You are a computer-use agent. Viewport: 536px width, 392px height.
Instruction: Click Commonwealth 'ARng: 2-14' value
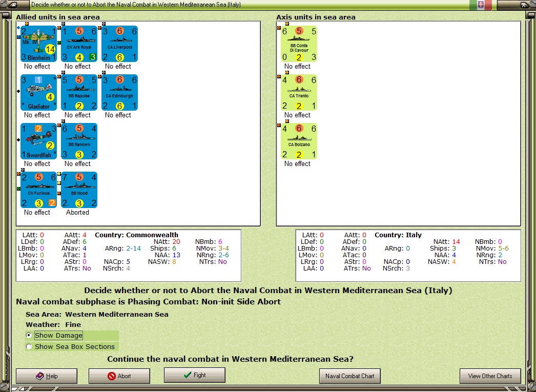point(122,248)
